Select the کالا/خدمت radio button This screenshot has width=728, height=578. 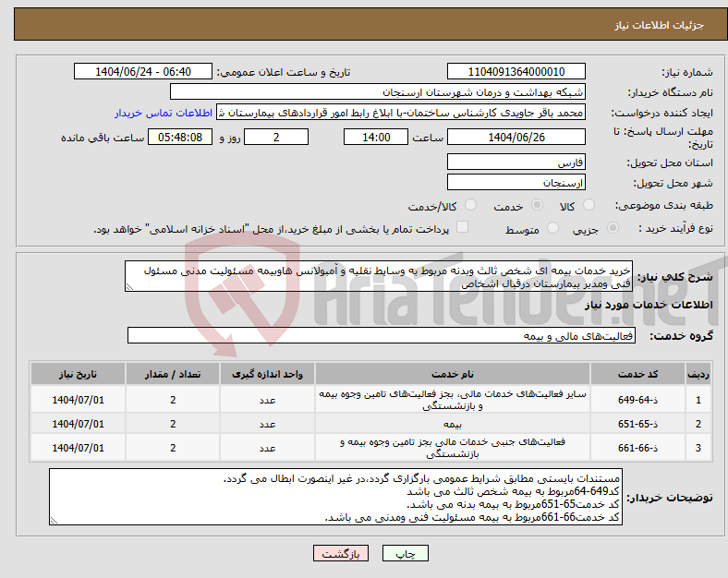pyautogui.click(x=470, y=205)
